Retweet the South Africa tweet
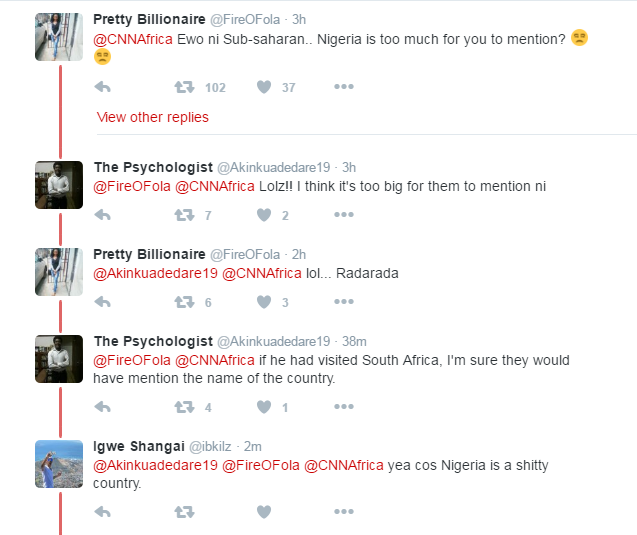 184,407
